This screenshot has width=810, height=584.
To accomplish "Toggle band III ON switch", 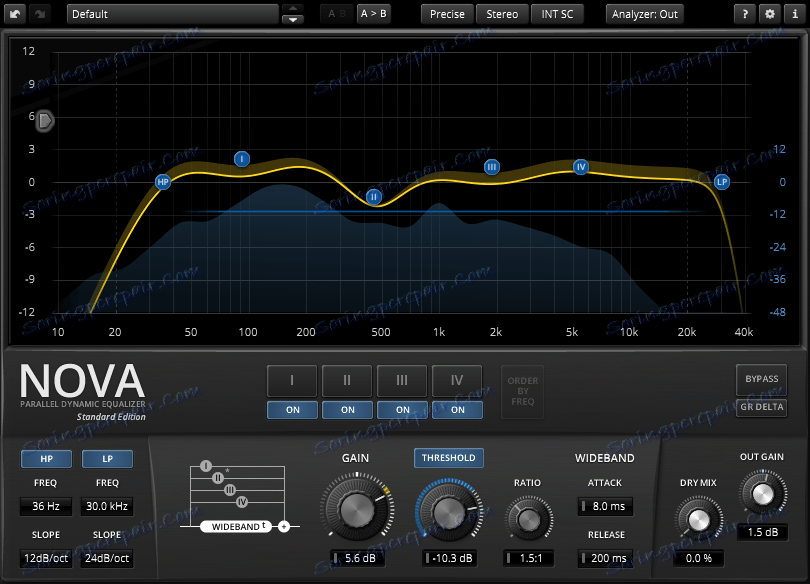I will (402, 410).
